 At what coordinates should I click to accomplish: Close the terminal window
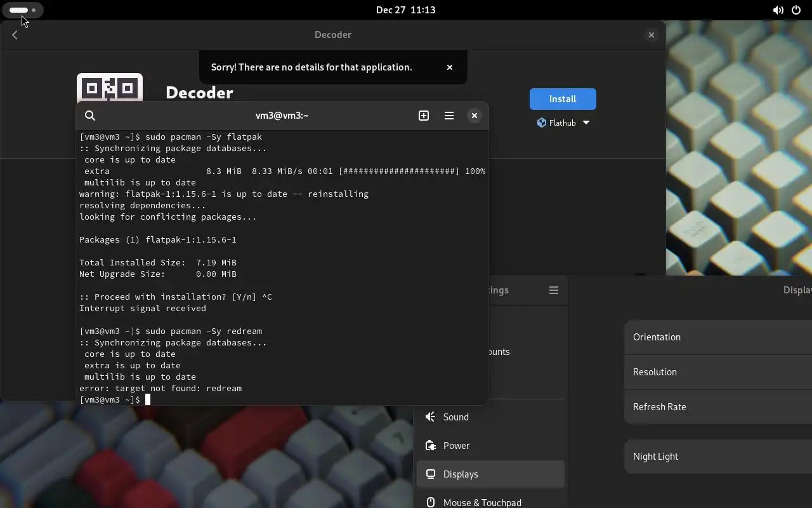click(x=474, y=116)
